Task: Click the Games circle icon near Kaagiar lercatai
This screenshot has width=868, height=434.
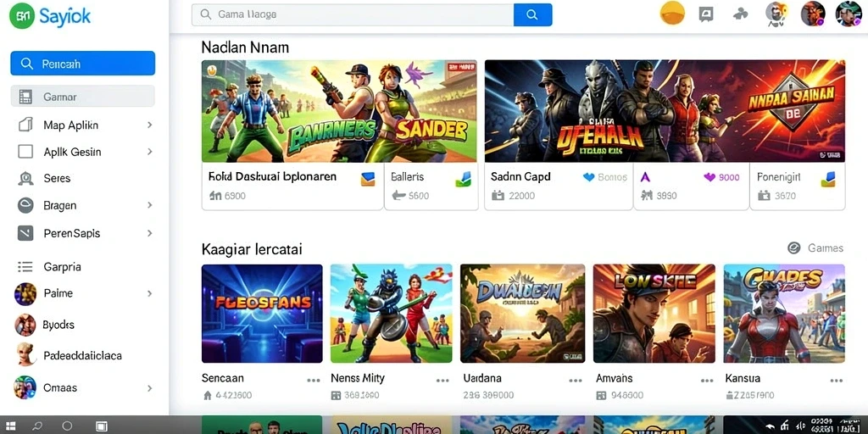Action: pos(793,248)
